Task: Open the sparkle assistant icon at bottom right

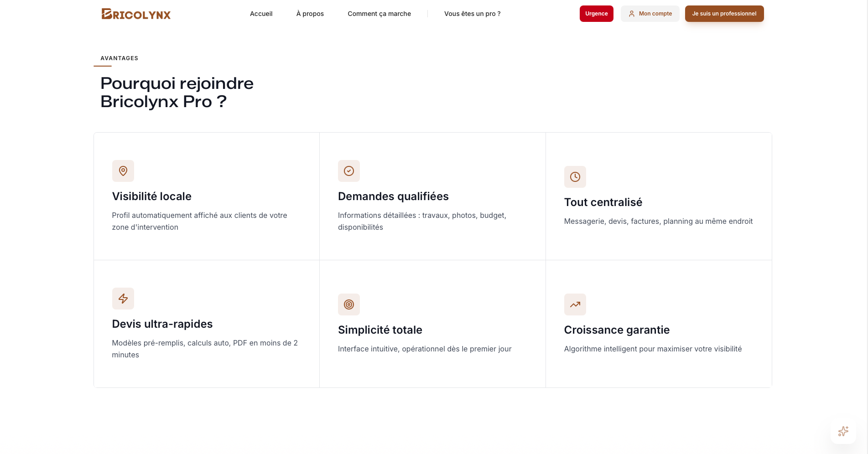Action: (843, 431)
